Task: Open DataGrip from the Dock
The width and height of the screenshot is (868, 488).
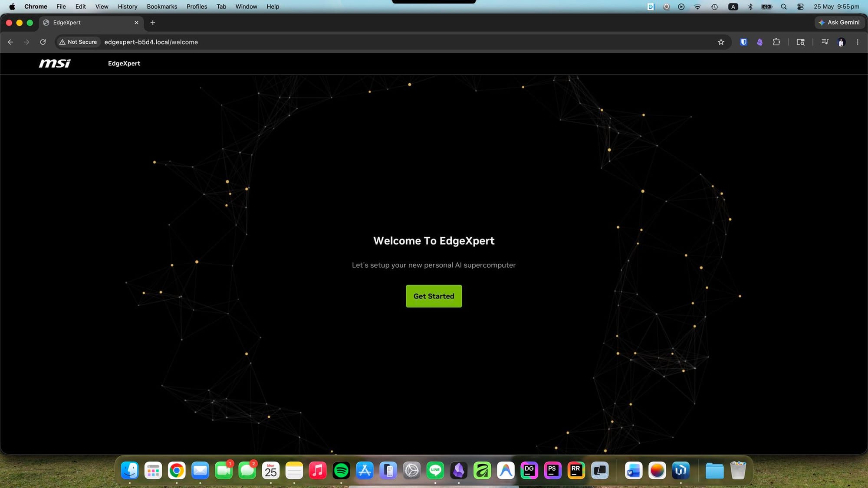Action: click(x=529, y=470)
